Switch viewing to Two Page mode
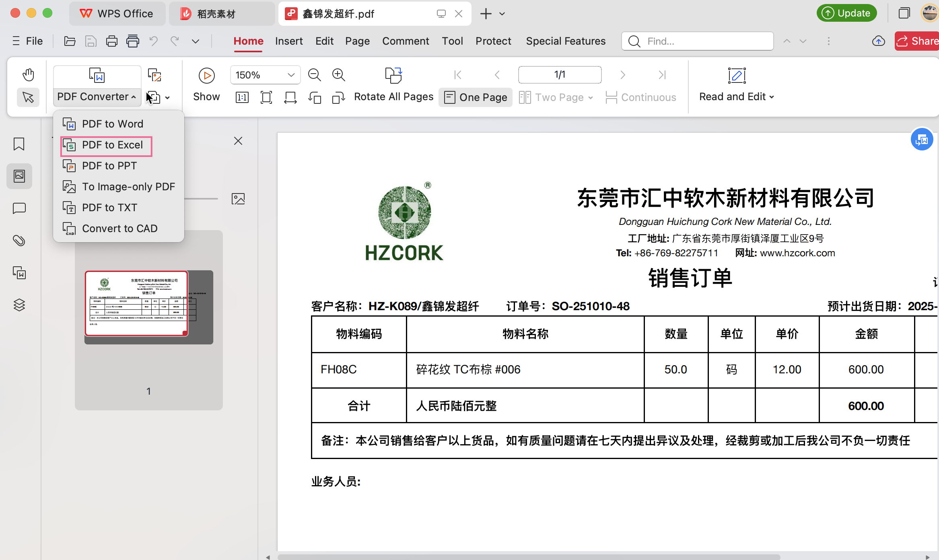 point(555,97)
